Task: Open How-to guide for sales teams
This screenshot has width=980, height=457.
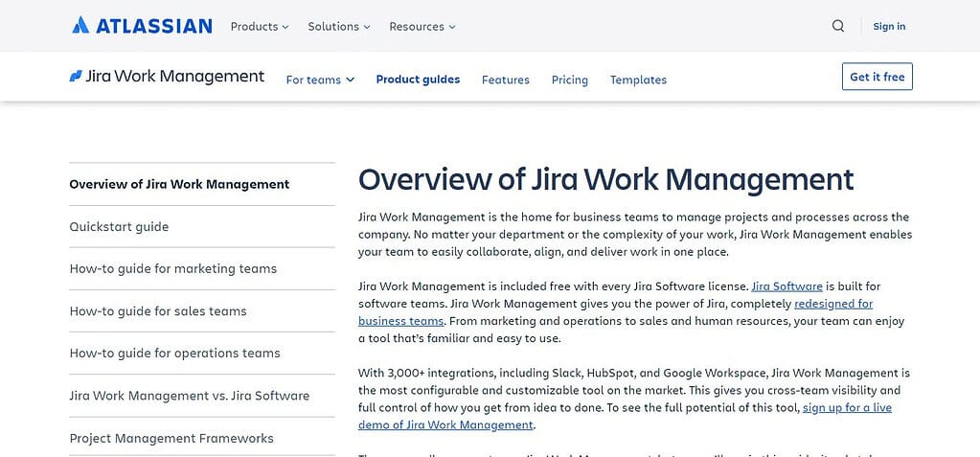Action: (202, 310)
